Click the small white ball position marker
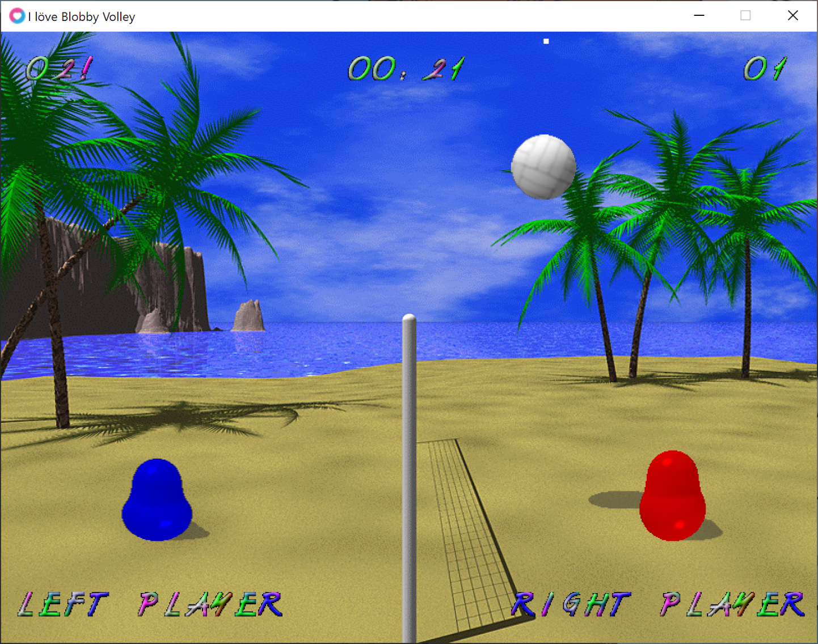818x644 pixels. (546, 41)
